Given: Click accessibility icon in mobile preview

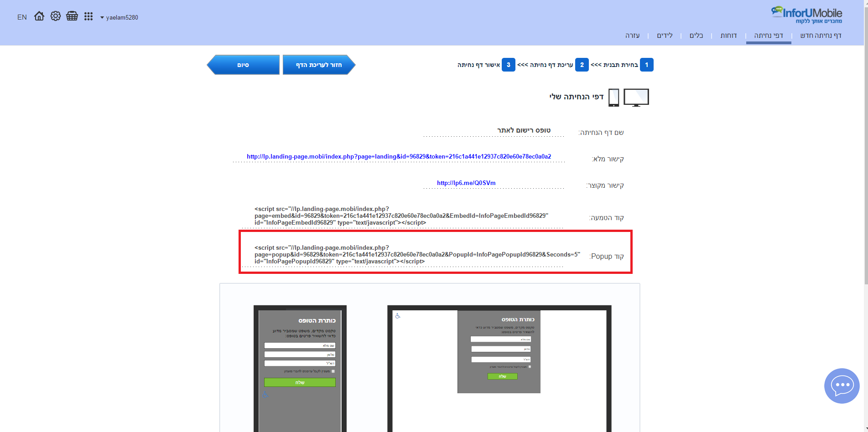Looking at the screenshot, I should [x=265, y=395].
